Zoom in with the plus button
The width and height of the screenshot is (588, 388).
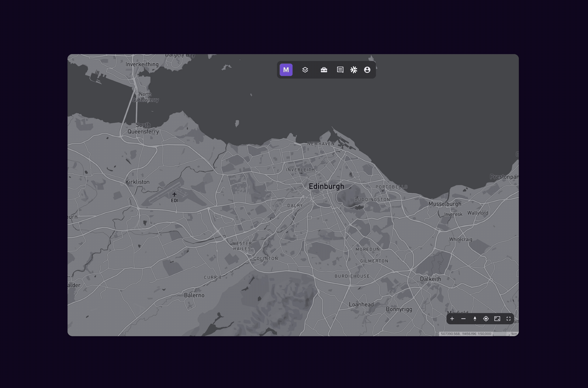452,319
